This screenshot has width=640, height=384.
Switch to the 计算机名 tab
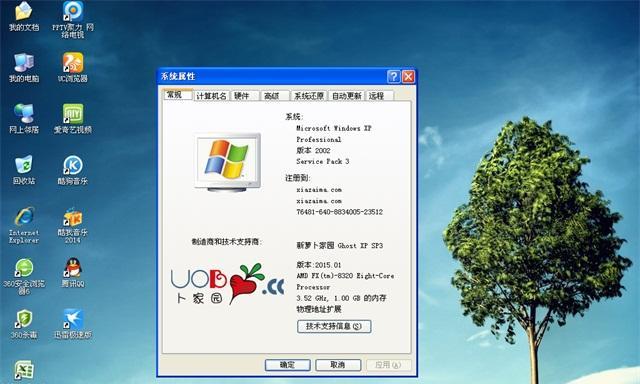[x=211, y=96]
